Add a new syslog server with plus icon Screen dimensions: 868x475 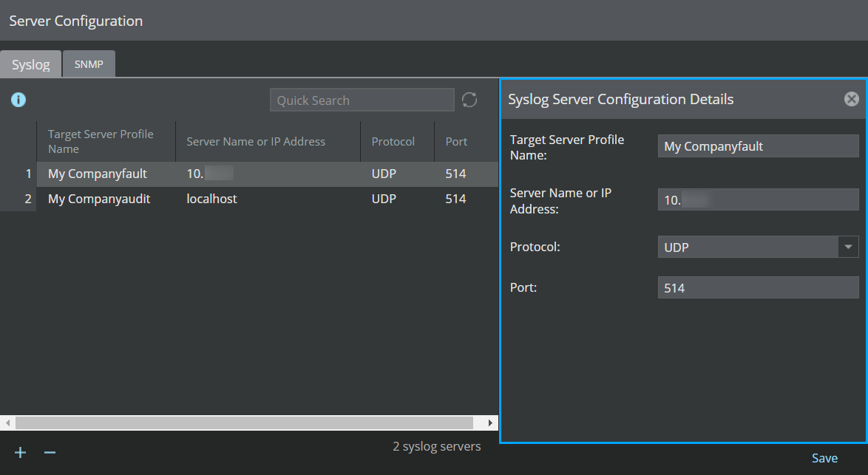point(21,452)
